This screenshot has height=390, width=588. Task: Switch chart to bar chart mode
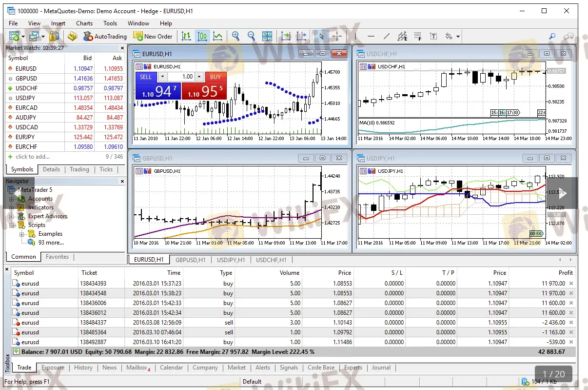click(x=186, y=36)
